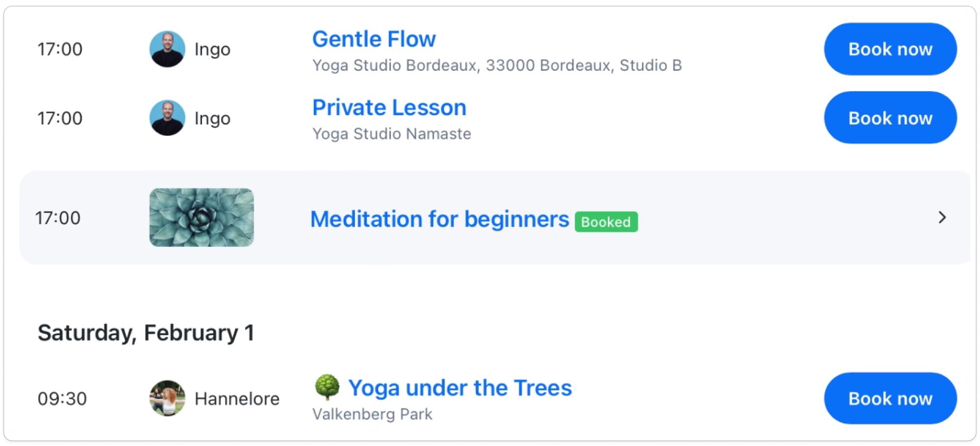Book the Yoga under the Trees class
Screen dimensions: 980x446
(x=890, y=398)
